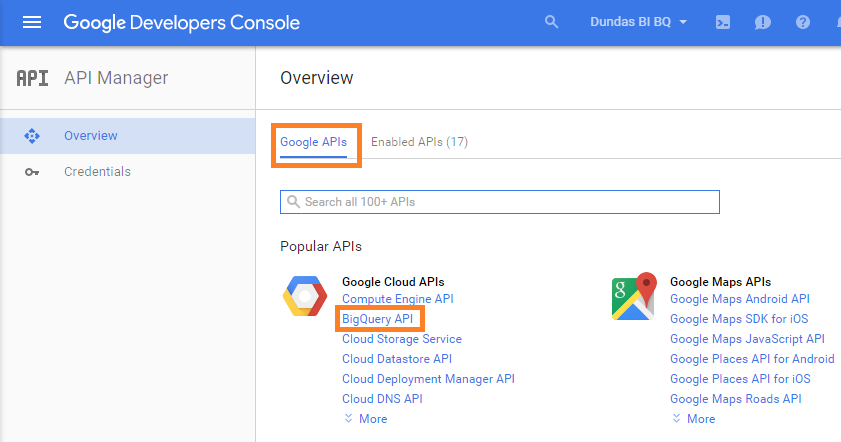This screenshot has width=841, height=442.
Task: Click the Google Cloud APIs hexagon logo
Action: [x=304, y=298]
